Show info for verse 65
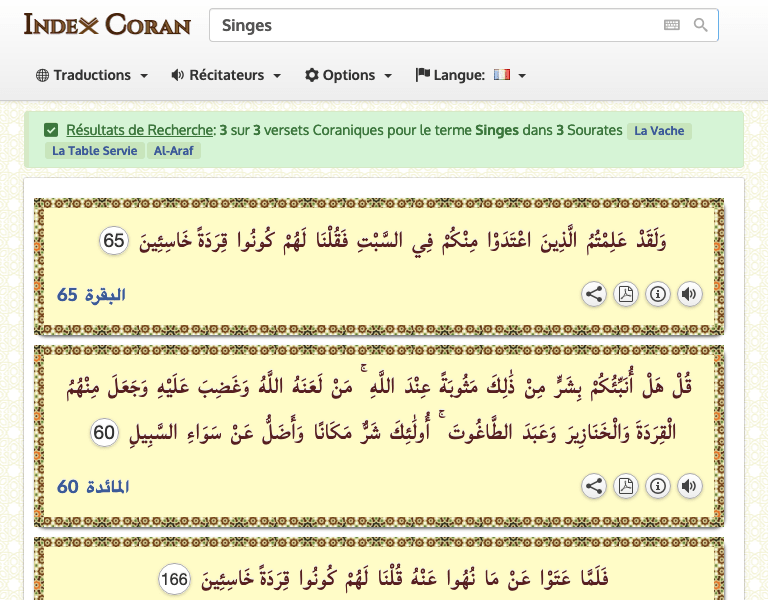Viewport: 768px width, 600px height. (x=658, y=294)
